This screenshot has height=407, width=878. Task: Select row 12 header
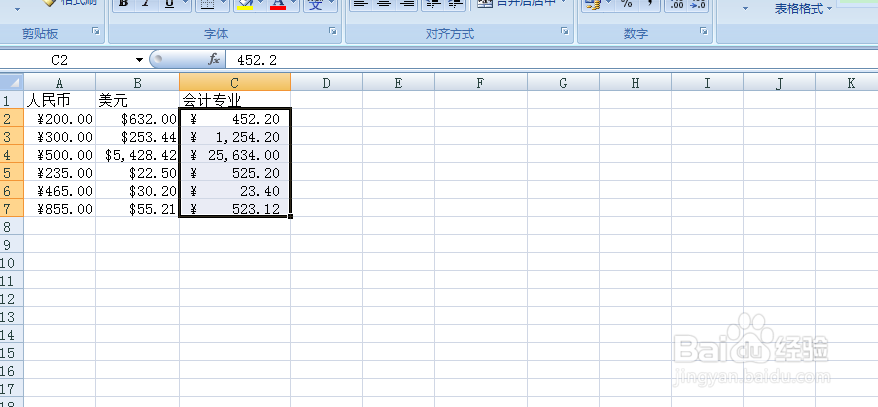(x=12, y=298)
